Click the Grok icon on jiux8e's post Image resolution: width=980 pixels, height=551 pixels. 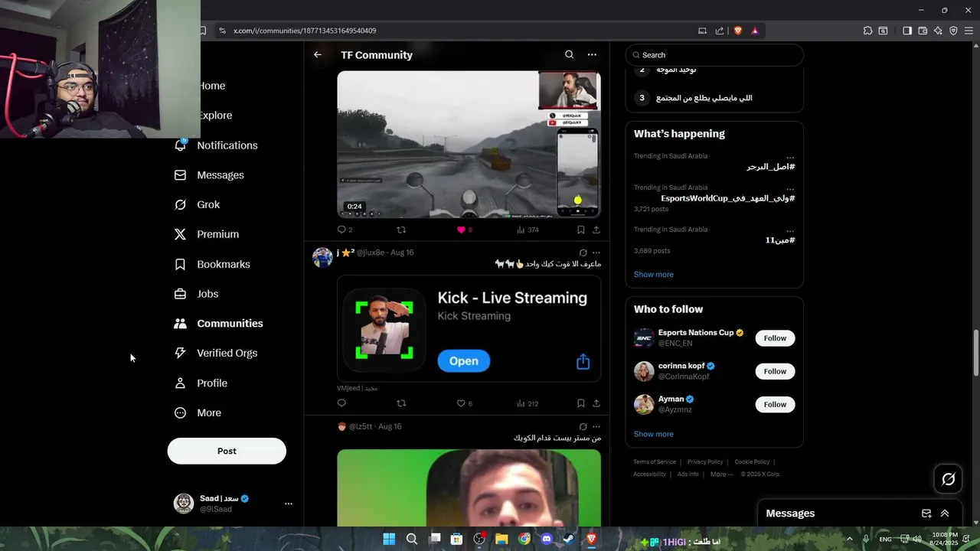(583, 253)
